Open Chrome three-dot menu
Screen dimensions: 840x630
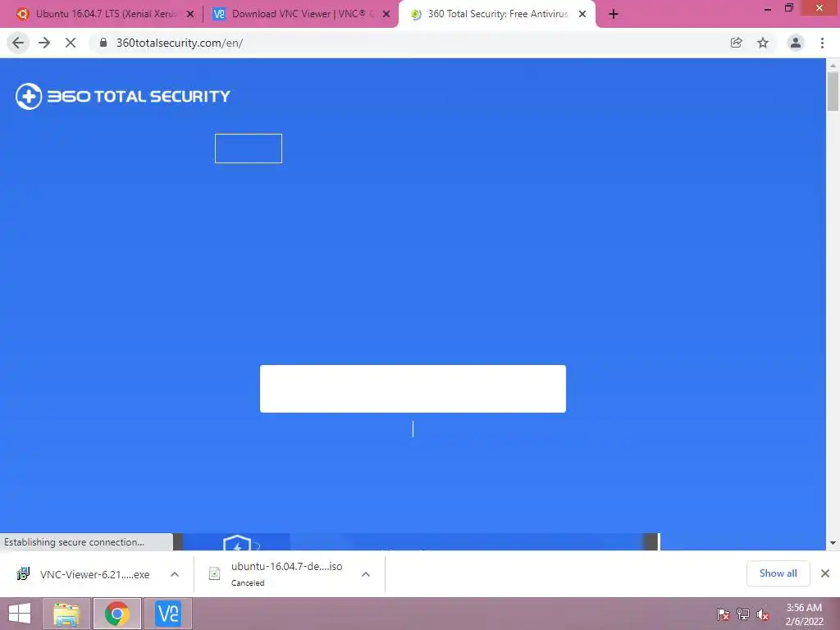pyautogui.click(x=822, y=43)
